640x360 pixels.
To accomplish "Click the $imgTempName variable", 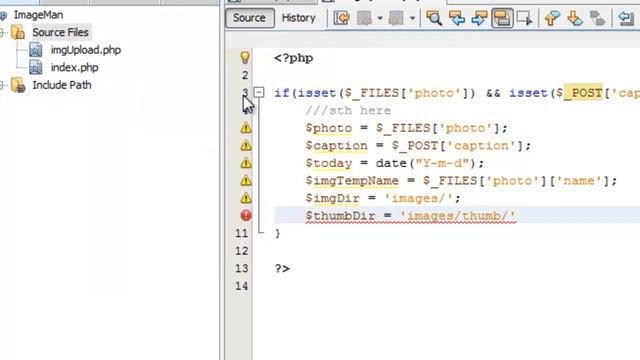I will (x=352, y=181).
